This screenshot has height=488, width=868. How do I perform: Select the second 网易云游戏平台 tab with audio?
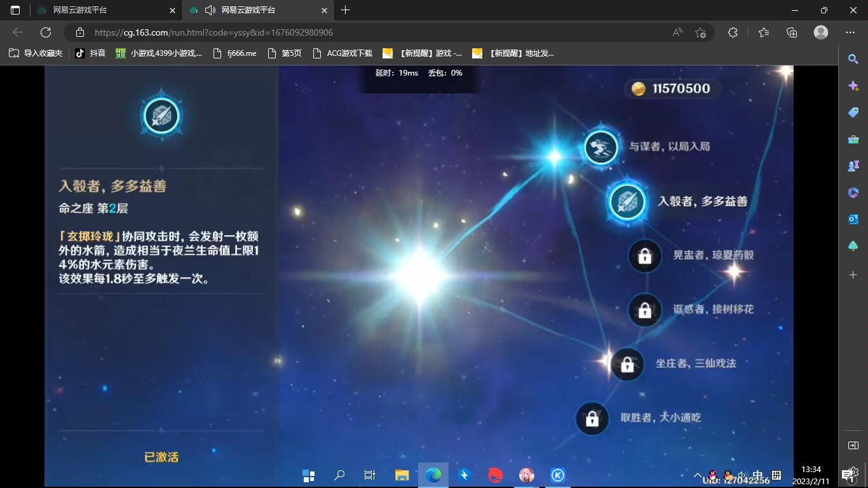point(258,10)
